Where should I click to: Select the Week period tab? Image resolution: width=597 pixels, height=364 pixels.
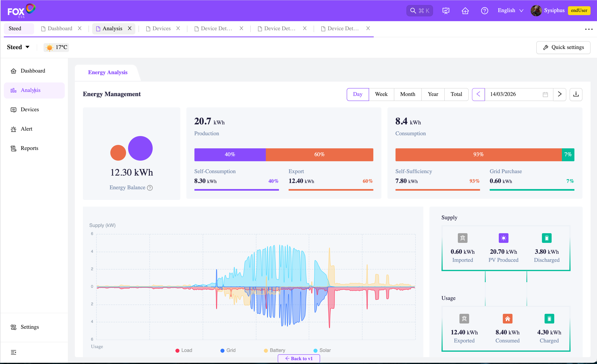pos(381,94)
